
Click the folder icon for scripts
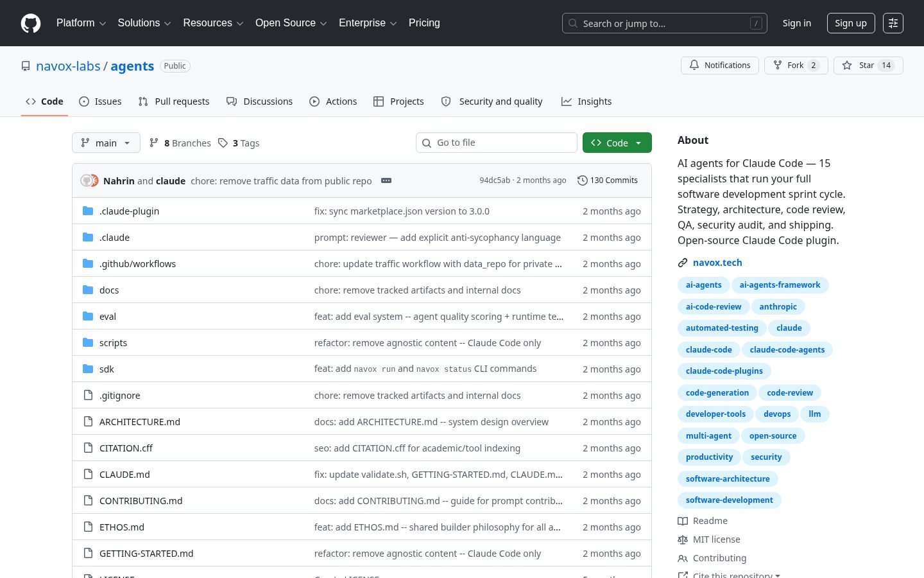[88, 342]
